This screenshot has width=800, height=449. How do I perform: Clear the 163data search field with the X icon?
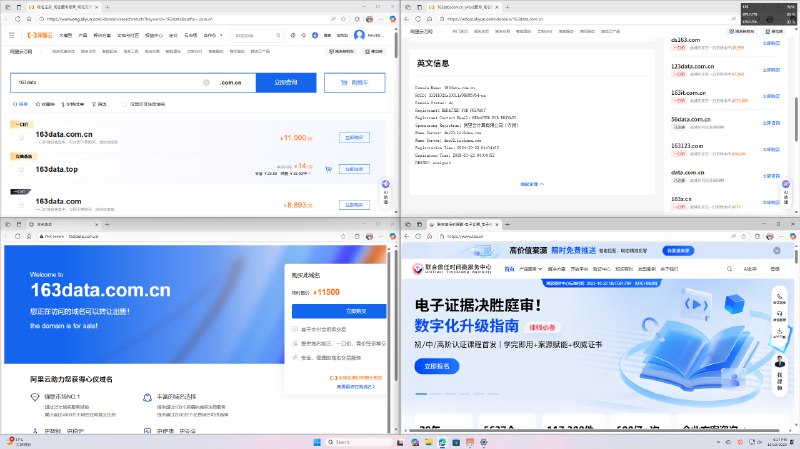click(206, 83)
